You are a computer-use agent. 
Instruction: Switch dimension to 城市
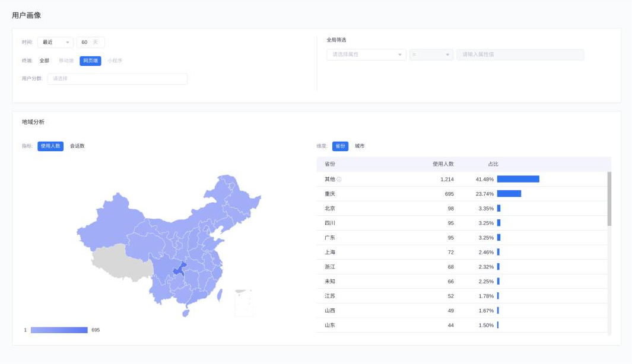tap(360, 146)
